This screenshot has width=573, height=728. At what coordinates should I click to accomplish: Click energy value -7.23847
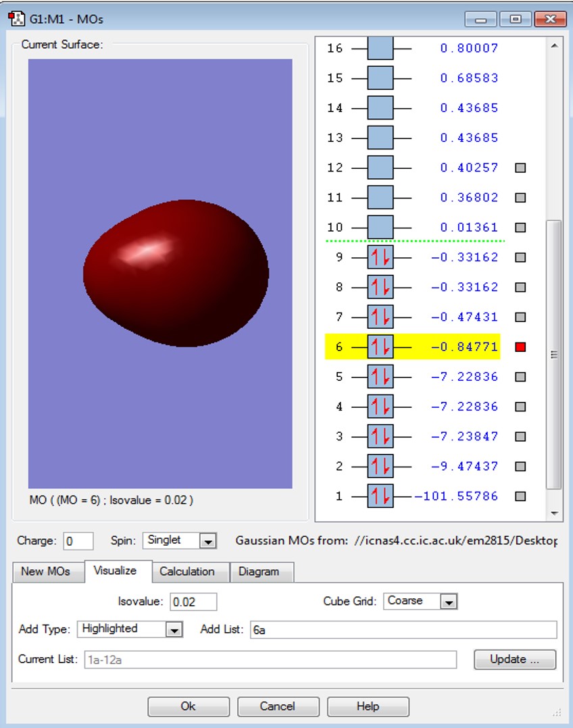464,436
